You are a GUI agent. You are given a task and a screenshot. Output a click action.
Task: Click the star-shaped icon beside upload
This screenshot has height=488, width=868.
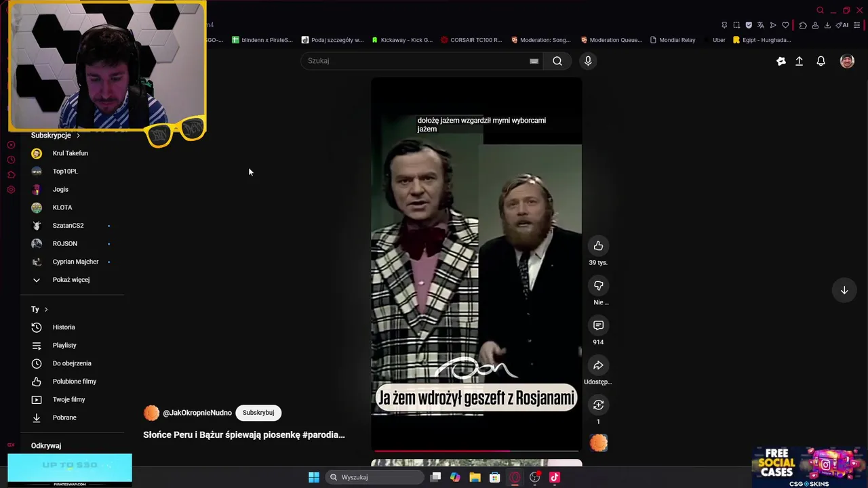(781, 61)
